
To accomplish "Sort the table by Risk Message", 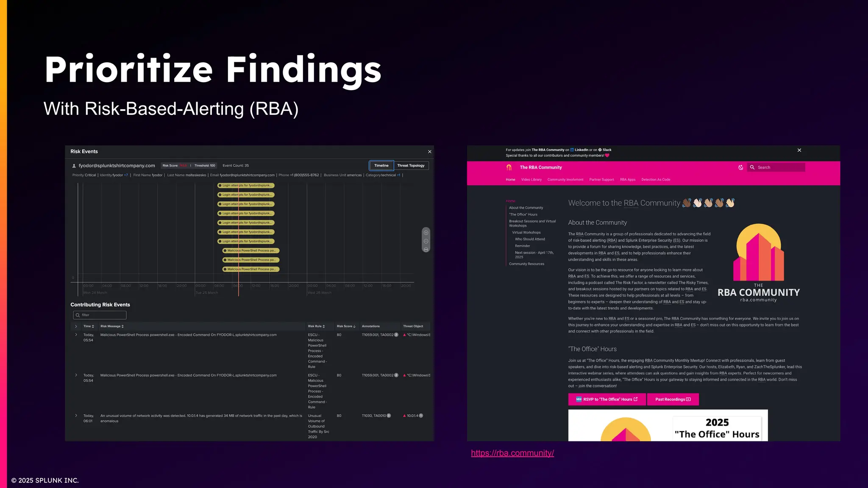I will (x=112, y=326).
